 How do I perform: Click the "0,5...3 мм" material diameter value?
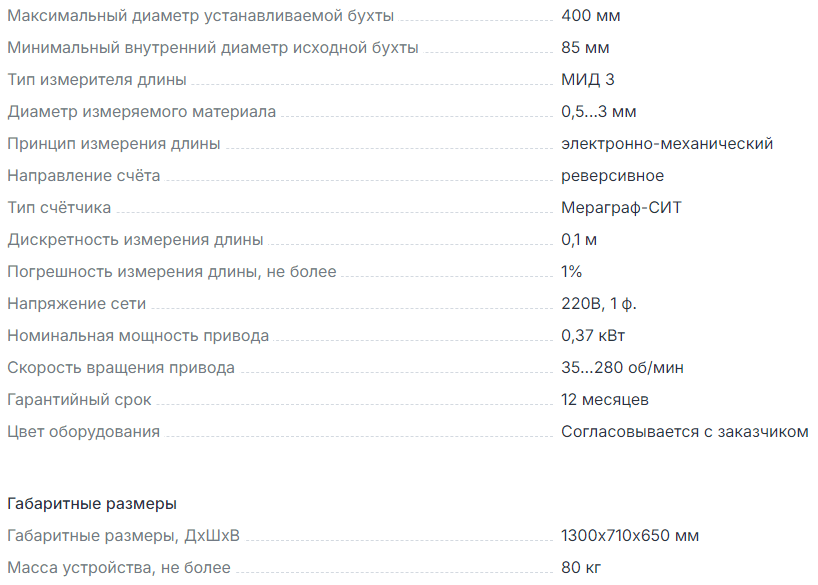click(x=598, y=112)
